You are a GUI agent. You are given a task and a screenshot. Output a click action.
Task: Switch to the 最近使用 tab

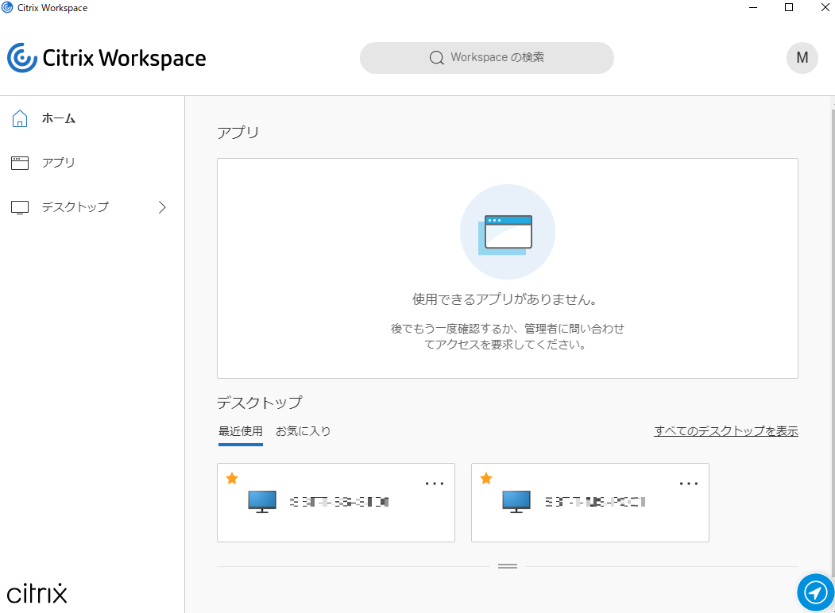(240, 431)
